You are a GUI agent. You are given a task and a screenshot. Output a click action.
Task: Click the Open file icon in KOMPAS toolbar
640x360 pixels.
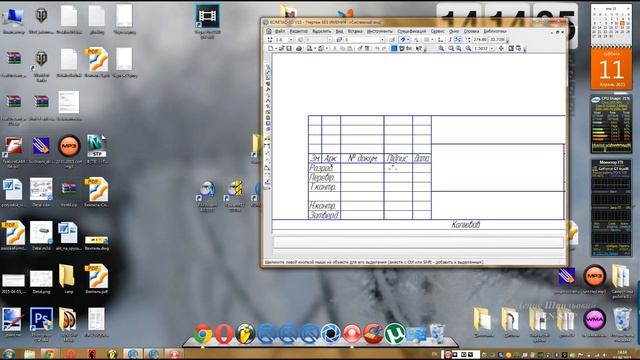coord(282,49)
